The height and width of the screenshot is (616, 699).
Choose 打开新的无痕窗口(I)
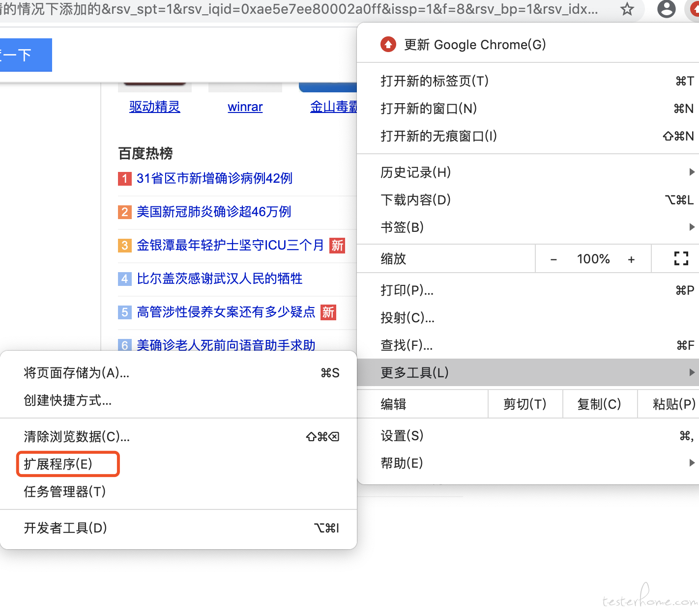[x=528, y=136]
